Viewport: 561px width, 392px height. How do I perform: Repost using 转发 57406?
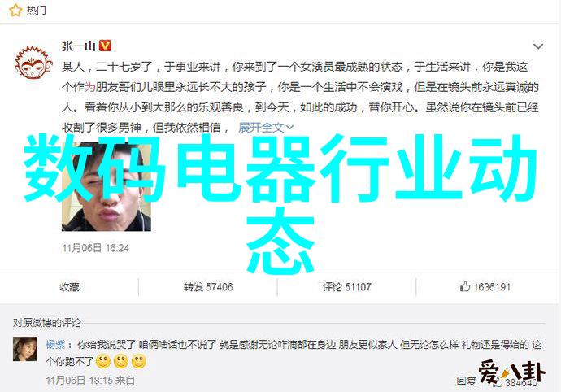pos(208,287)
